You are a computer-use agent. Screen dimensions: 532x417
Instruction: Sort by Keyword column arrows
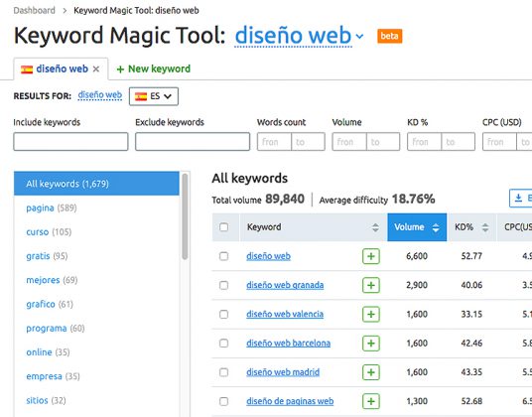coord(375,227)
